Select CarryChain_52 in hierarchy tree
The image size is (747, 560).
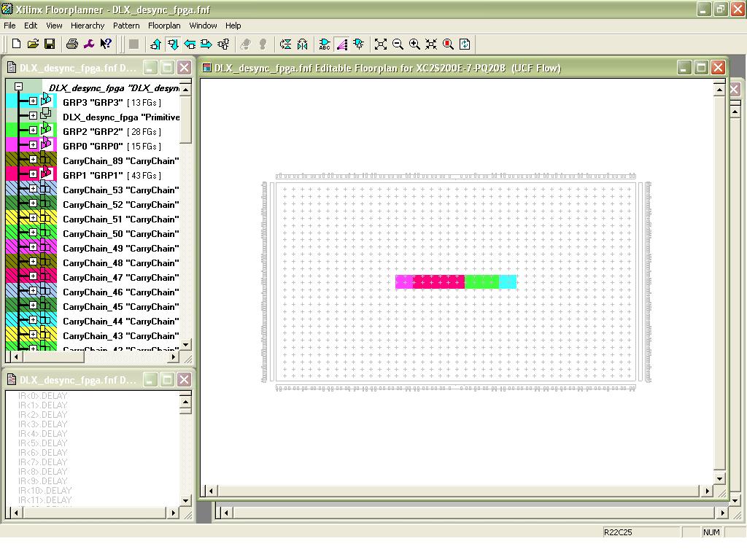121,205
